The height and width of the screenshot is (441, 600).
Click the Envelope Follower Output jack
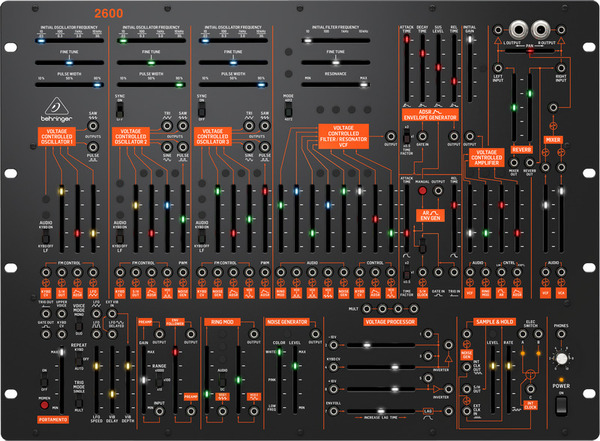click(191, 334)
